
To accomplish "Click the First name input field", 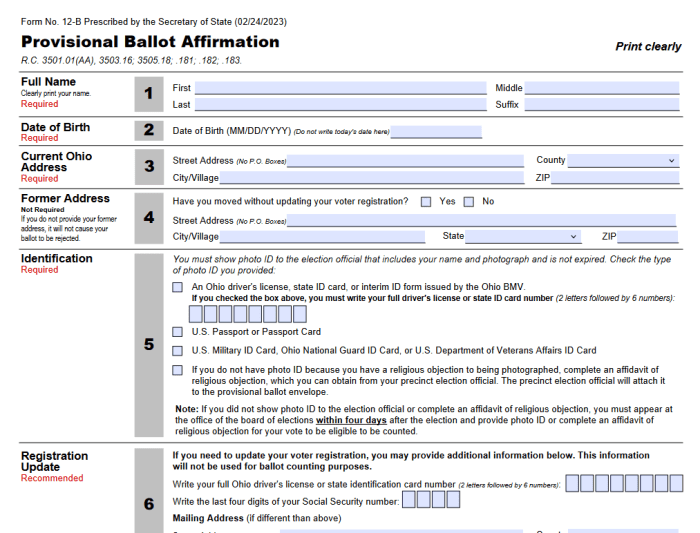I will 339,88.
